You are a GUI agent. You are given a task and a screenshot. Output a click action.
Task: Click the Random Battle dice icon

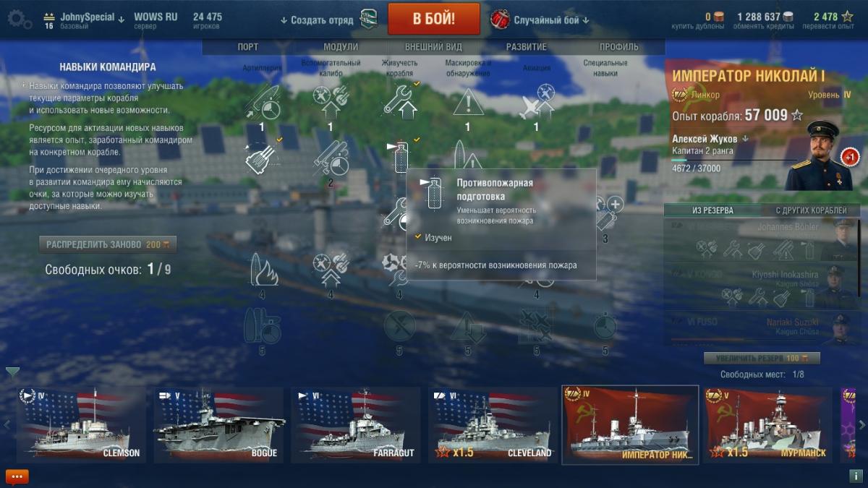(500, 20)
